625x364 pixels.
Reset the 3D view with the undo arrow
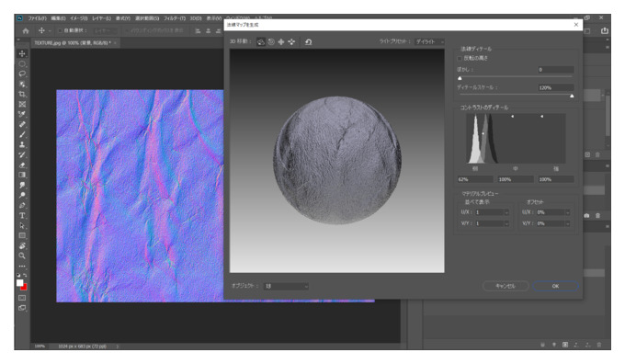click(309, 42)
